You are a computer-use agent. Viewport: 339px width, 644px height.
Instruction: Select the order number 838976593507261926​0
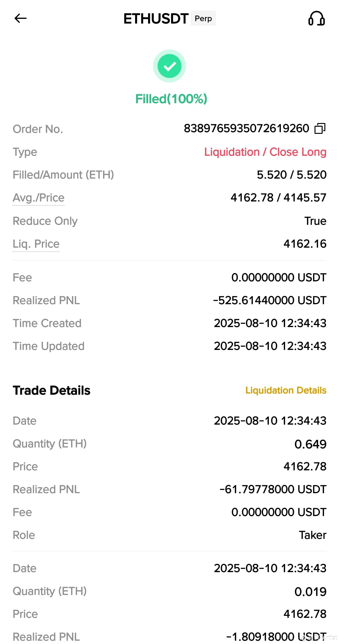tap(246, 128)
